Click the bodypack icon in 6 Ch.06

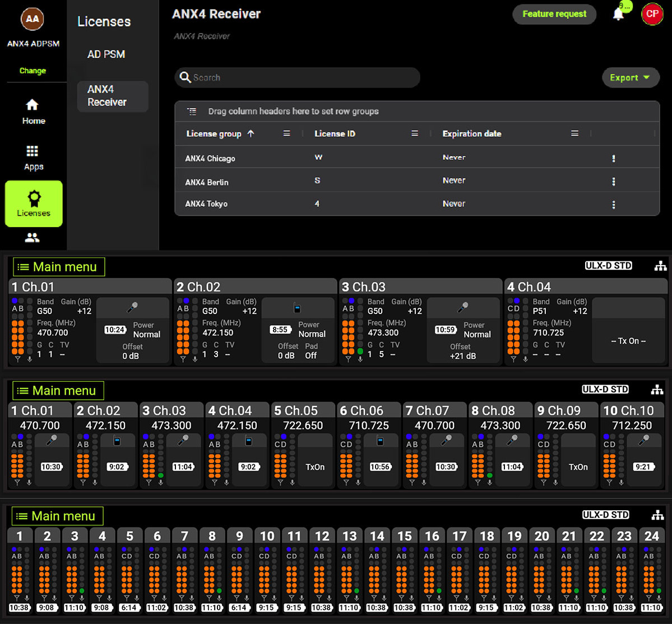coord(379,441)
